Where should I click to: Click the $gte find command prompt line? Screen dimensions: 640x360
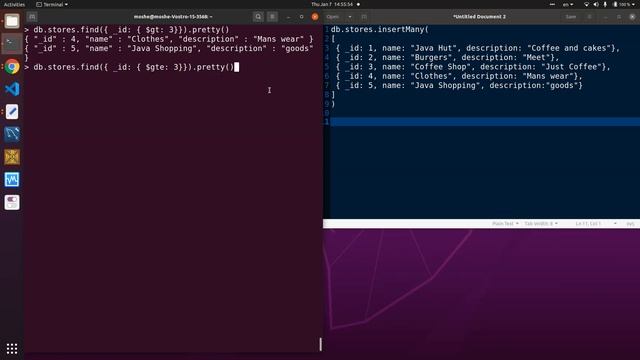131,67
